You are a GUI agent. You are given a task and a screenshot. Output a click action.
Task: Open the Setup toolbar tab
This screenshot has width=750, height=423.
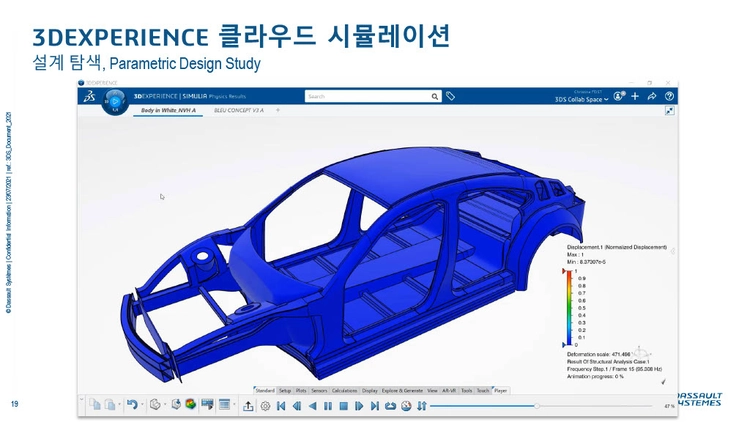pos(285,391)
